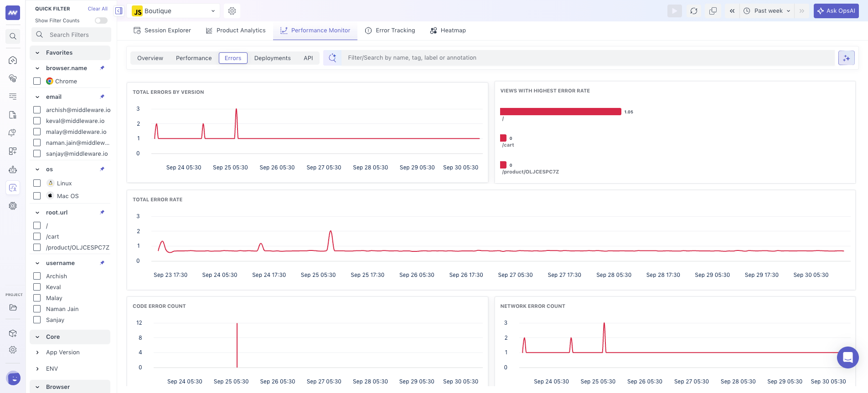This screenshot has height=393, width=868.
Task: Click the red swatch for /product/OLJCESPC7Z
Action: click(x=503, y=165)
